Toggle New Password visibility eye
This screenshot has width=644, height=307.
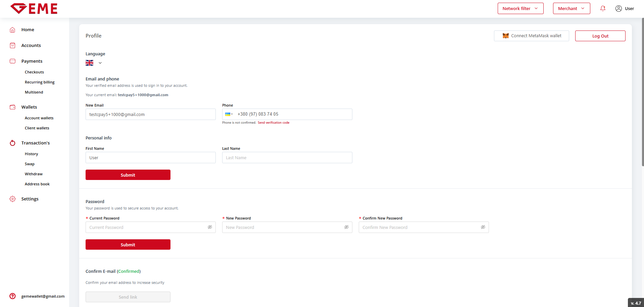(x=346, y=227)
